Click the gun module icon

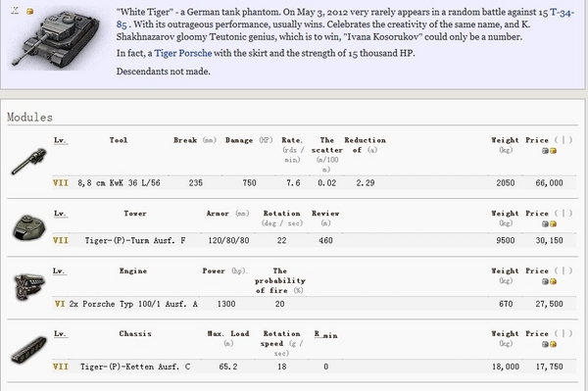point(29,161)
